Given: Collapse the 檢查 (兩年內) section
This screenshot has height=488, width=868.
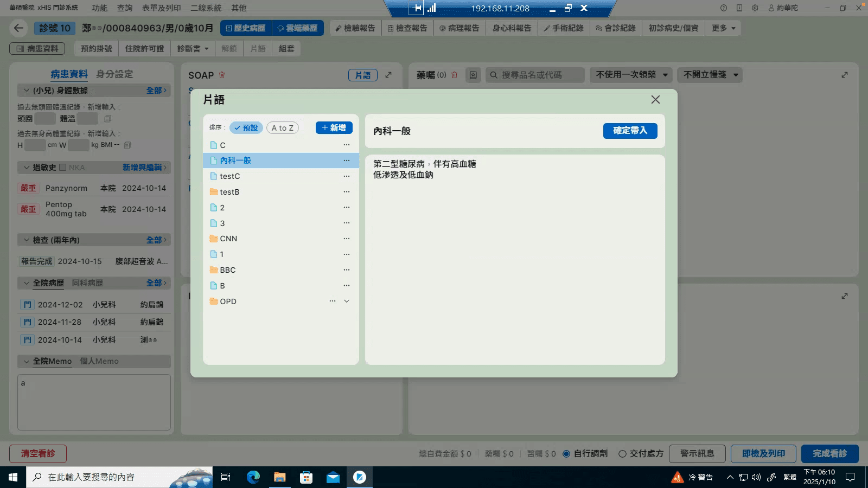Looking at the screenshot, I should click(x=26, y=240).
